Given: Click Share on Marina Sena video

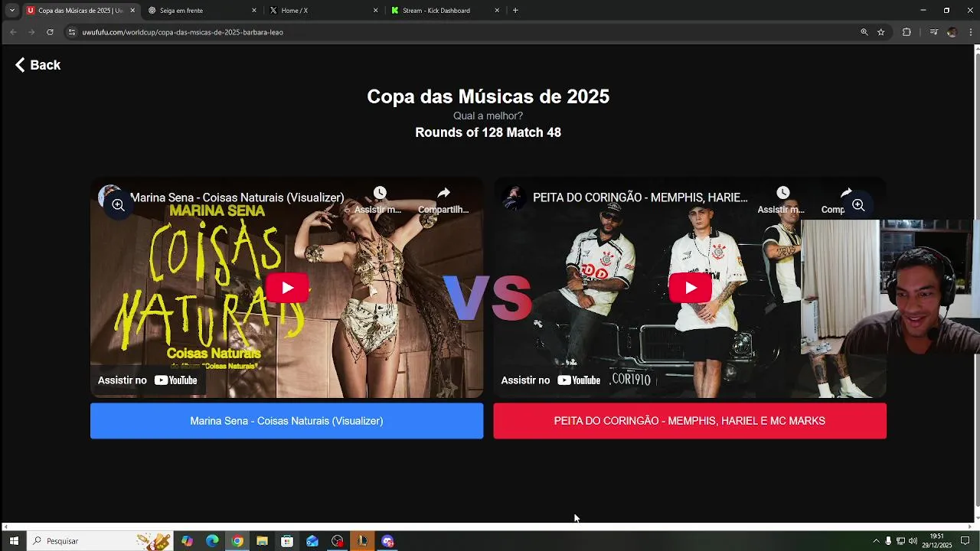Looking at the screenshot, I should [x=443, y=200].
